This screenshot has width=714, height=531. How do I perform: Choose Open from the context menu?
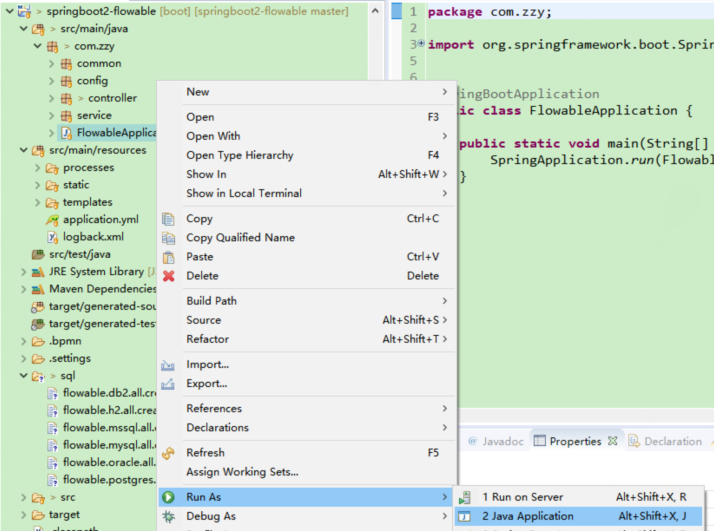(x=307, y=117)
